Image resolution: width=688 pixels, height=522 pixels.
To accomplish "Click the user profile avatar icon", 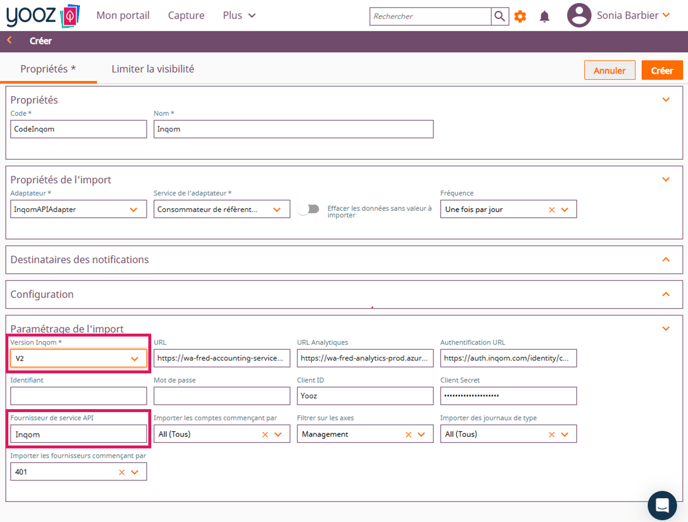I will click(578, 15).
